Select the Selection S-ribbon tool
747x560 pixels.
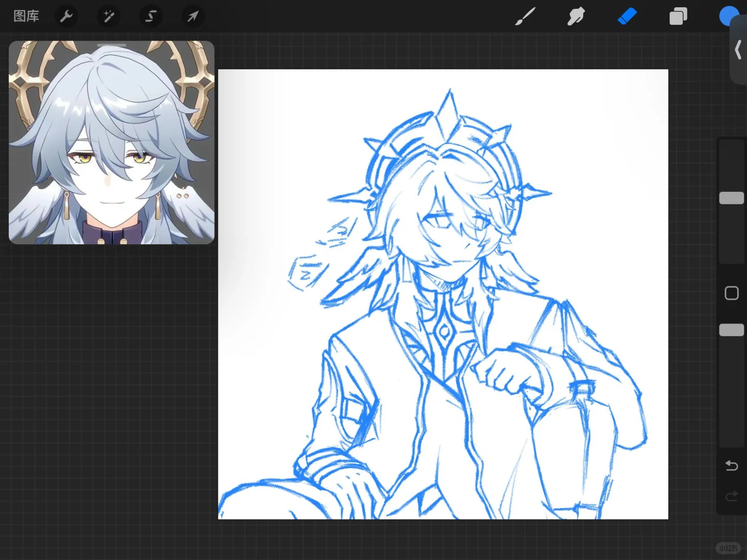point(151,17)
